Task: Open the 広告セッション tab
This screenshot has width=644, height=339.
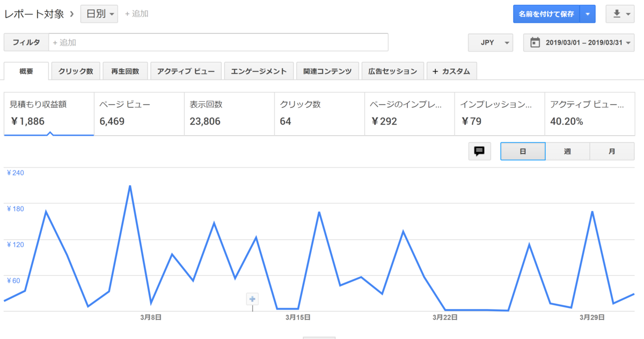Action: (393, 71)
